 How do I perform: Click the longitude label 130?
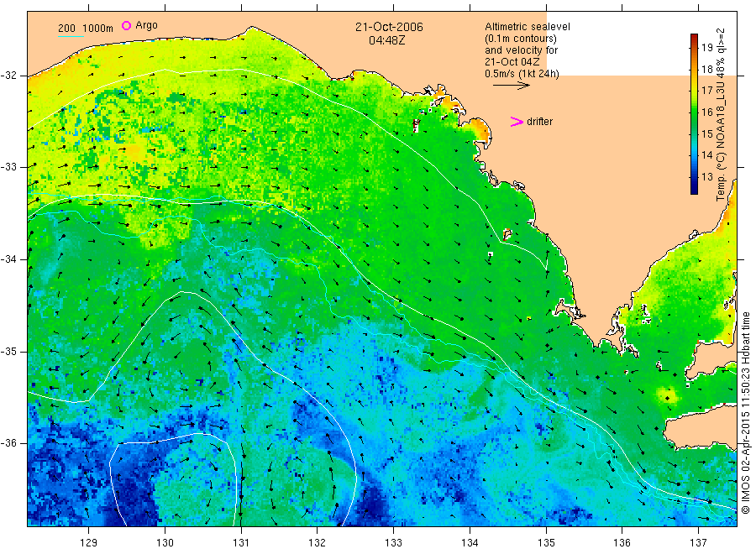coord(165,543)
